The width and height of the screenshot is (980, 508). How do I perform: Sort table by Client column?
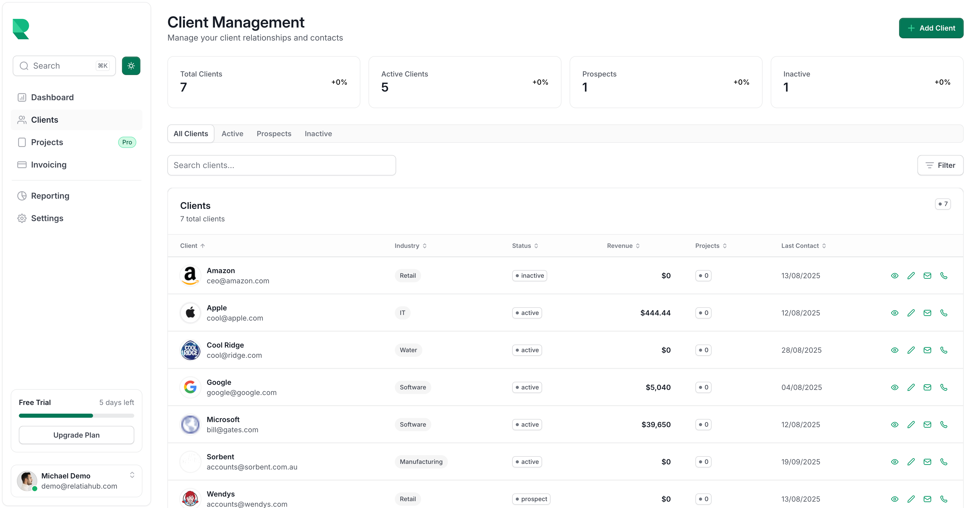pos(192,246)
